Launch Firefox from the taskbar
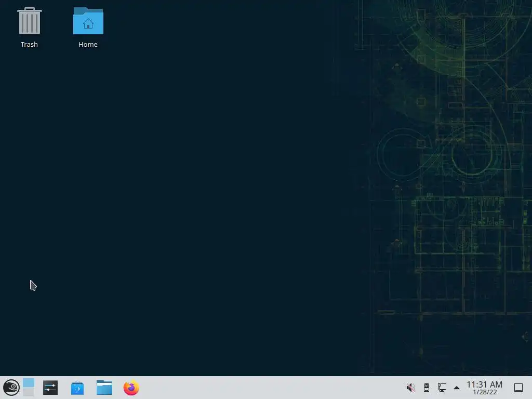Viewport: 532px width, 399px height. tap(131, 388)
